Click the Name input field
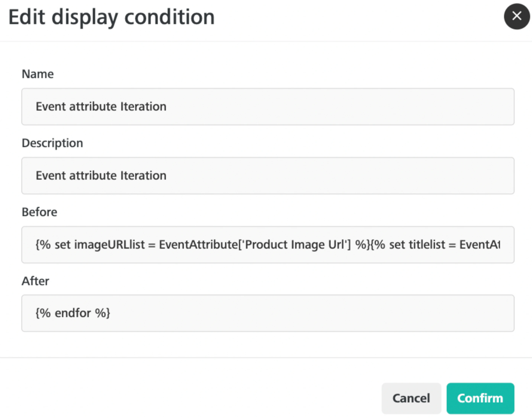Screen dimensions: 532x418 coord(268,107)
